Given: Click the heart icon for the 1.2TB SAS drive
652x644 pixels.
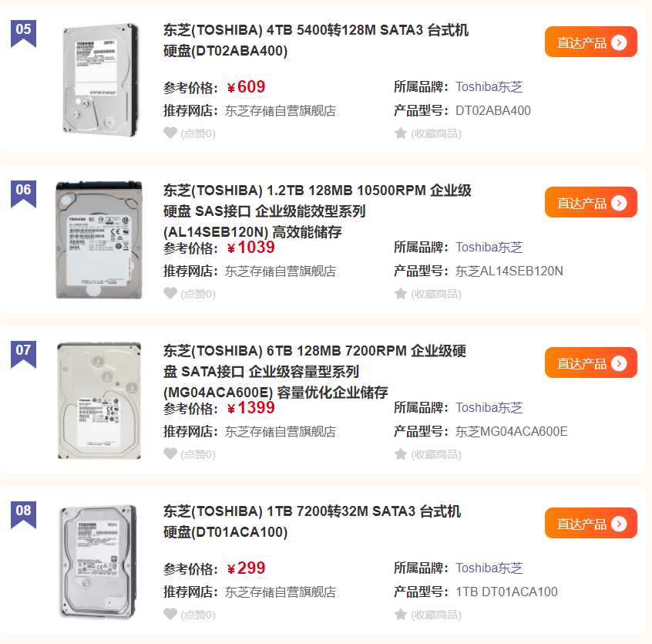Looking at the screenshot, I should [x=170, y=293].
